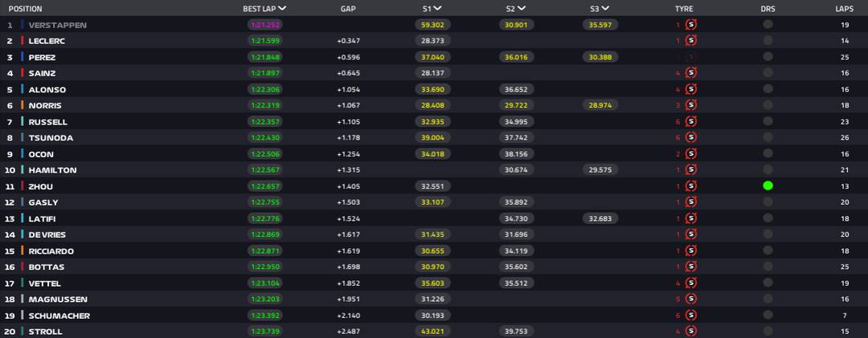
Task: Select driver PEREZ in the standings
Action: click(42, 57)
